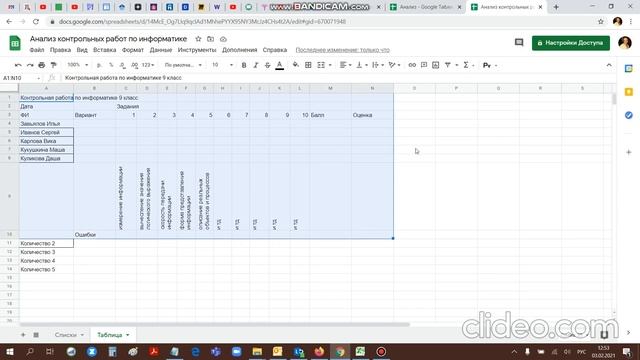This screenshot has width=640, height=360.
Task: Format as percent with % button
Action: click(x=111, y=65)
